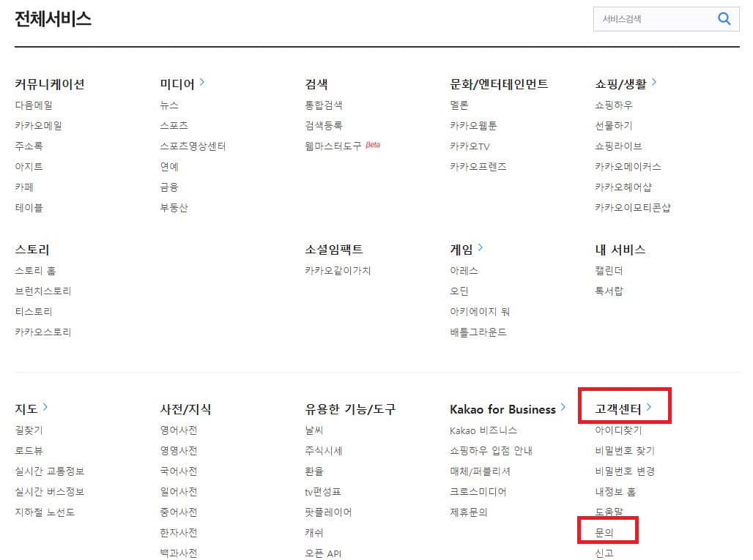
Task: Open the 영어사전 link
Action: [x=179, y=430]
